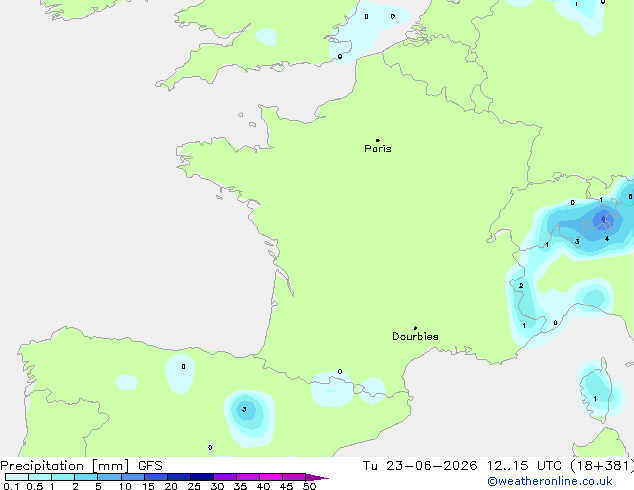Click the legend scale label 50
634x490 pixels.
tap(310, 486)
